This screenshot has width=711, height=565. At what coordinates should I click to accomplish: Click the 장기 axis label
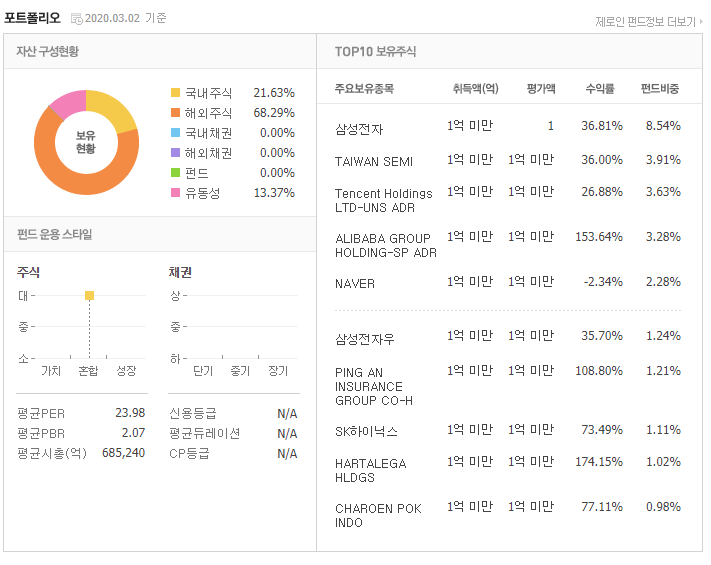pos(278,371)
